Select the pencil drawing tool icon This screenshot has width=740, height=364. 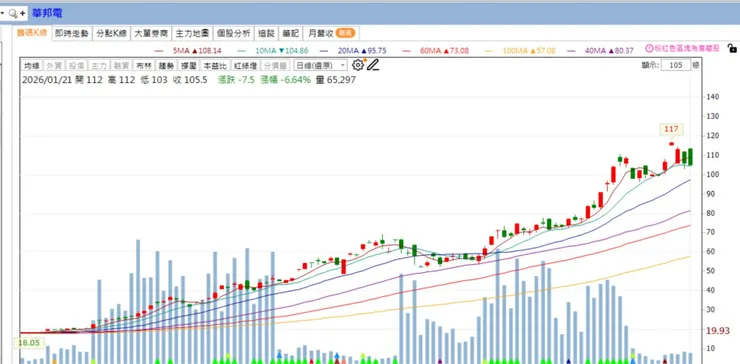[373, 65]
